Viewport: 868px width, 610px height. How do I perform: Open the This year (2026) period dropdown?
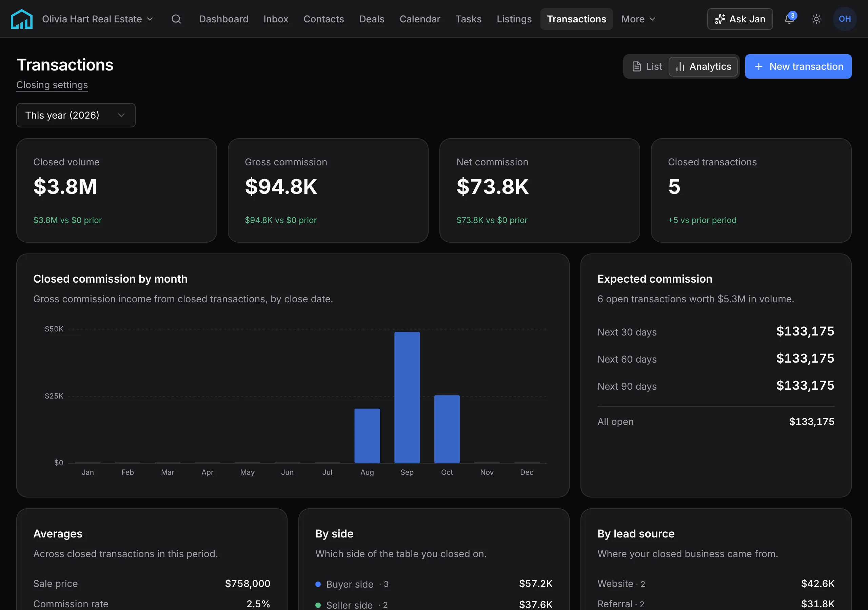76,115
